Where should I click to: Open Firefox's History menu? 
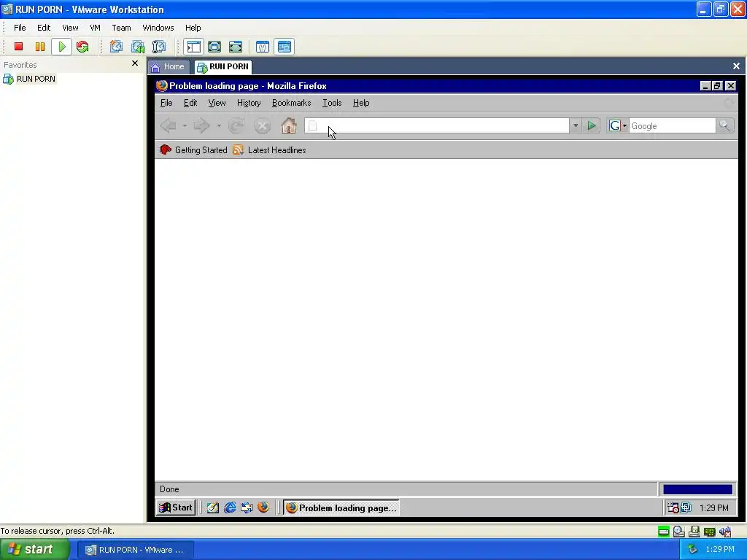click(249, 103)
